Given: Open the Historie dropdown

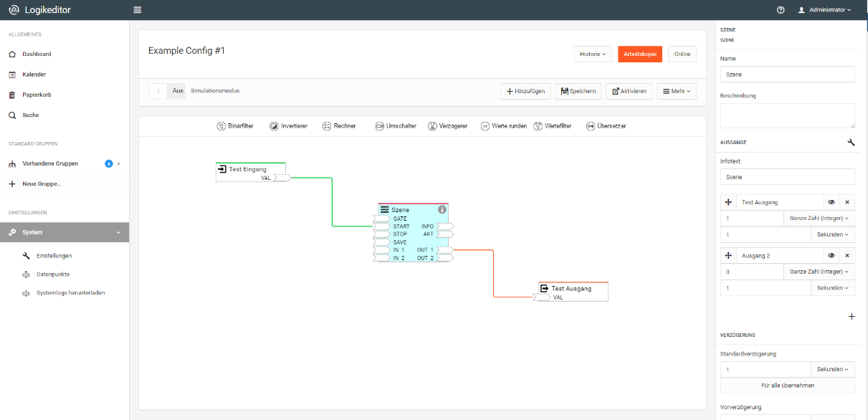Looking at the screenshot, I should tap(593, 54).
